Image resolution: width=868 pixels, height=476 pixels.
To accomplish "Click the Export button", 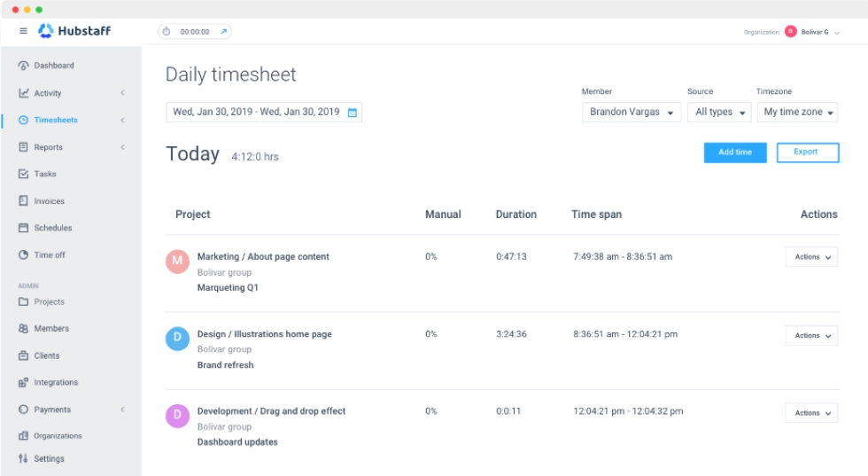I will [808, 152].
